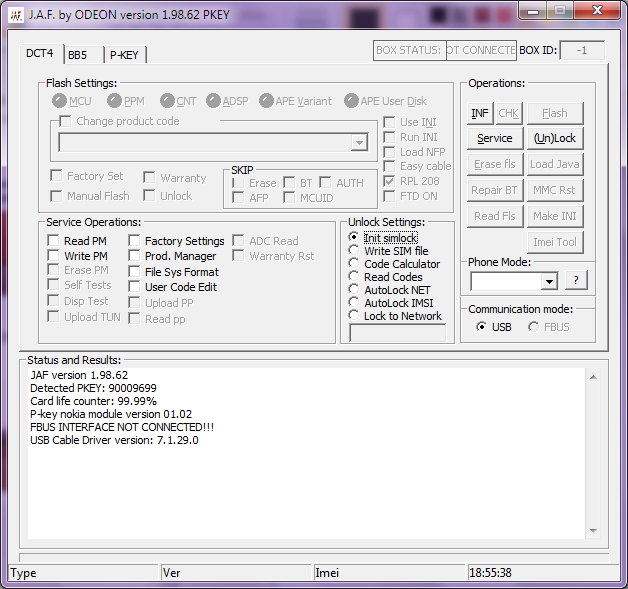Click the (Un)Lock button
Viewport: 628px width, 589px height.
click(x=555, y=139)
